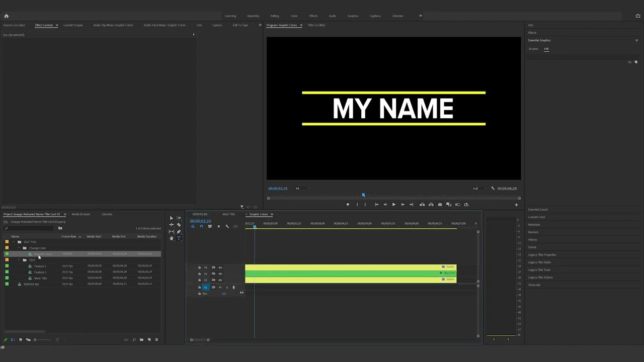Select the Selection tool
This screenshot has height=362, width=644.
(171, 218)
